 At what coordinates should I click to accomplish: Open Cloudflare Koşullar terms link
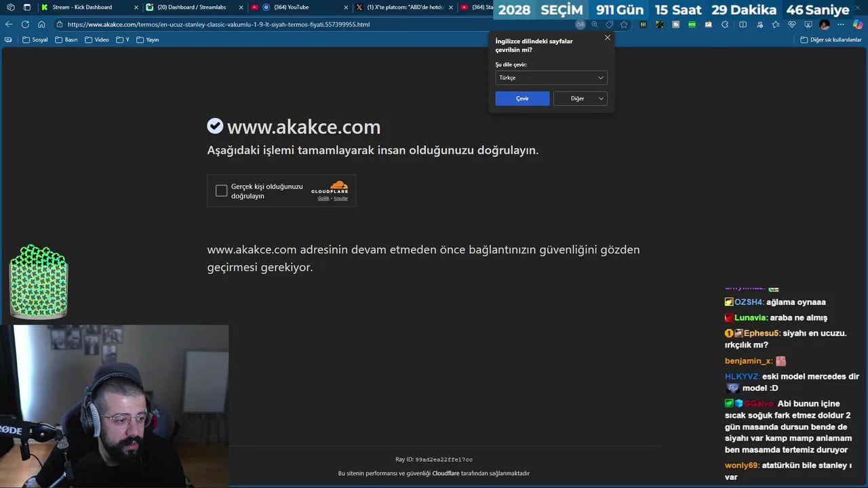340,199
